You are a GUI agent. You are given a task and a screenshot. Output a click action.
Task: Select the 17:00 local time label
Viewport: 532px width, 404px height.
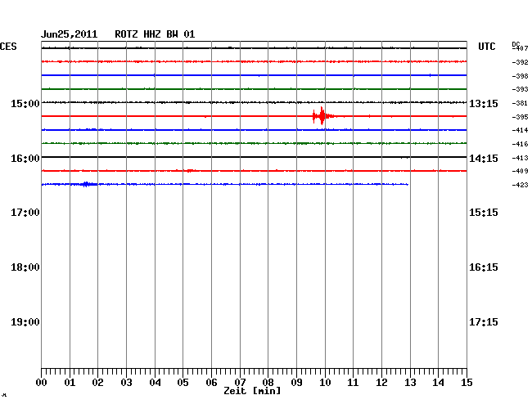[25, 213]
